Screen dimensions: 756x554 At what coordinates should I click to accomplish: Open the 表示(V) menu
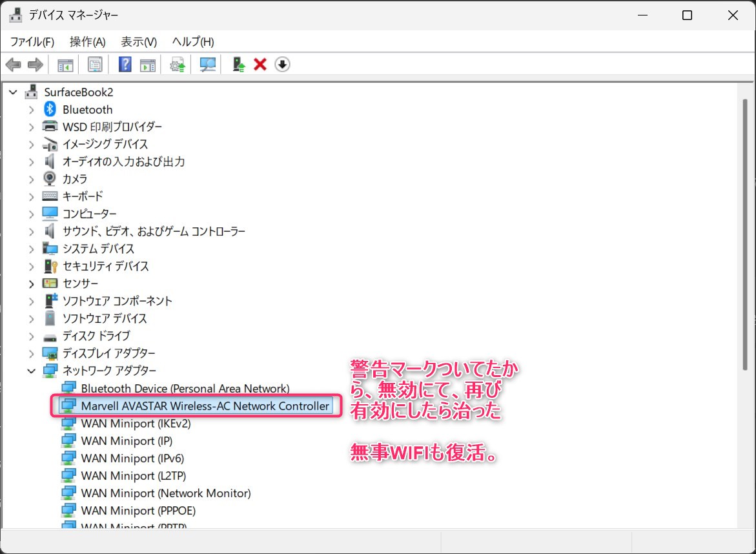[x=139, y=42]
